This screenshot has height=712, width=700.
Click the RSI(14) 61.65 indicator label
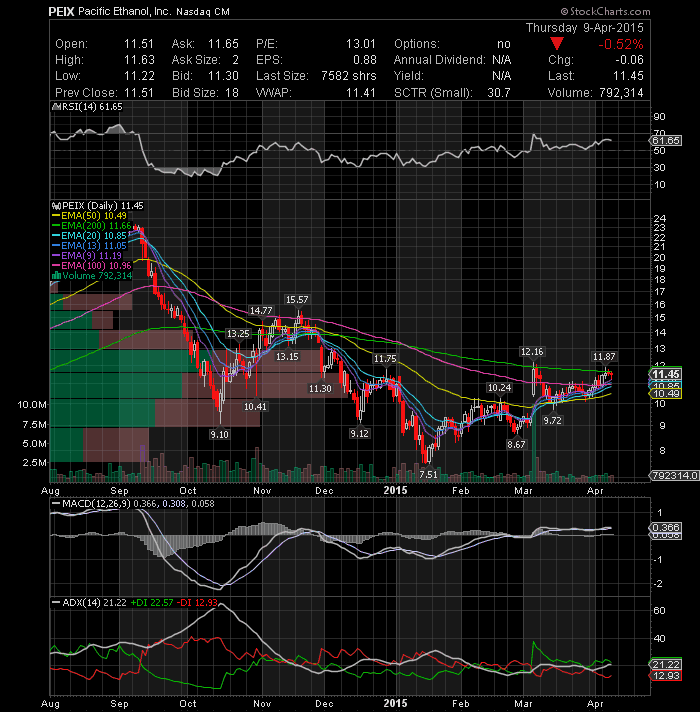click(88, 107)
